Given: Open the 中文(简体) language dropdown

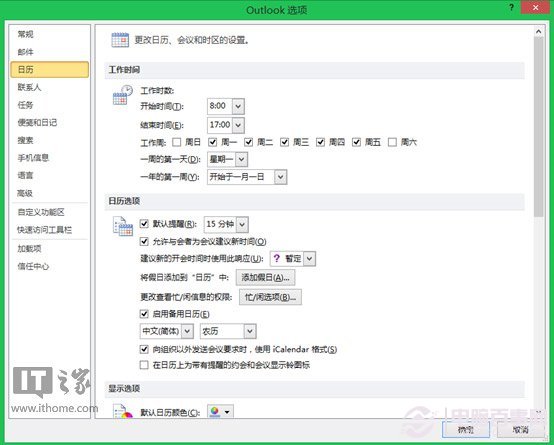Looking at the screenshot, I should pos(187,332).
